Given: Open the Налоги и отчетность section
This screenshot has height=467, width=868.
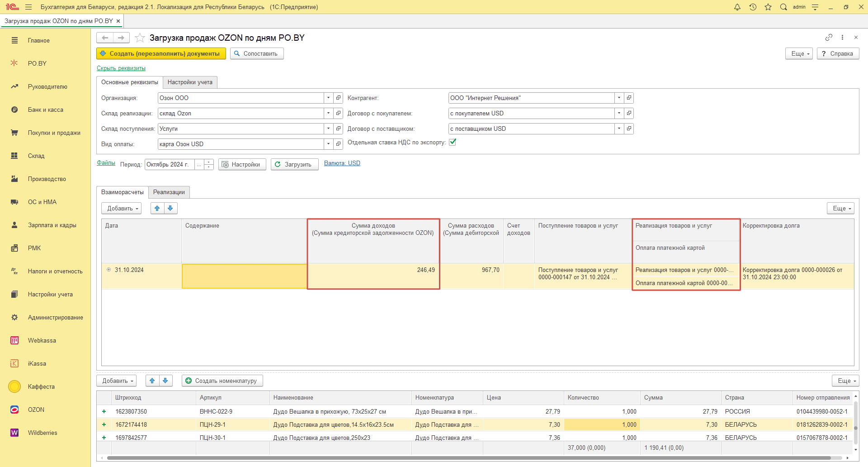Looking at the screenshot, I should coord(55,271).
